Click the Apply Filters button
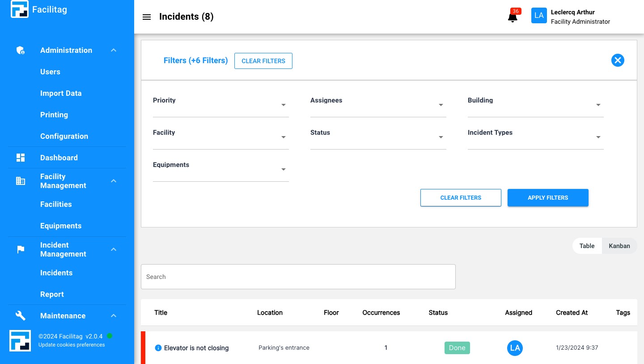The image size is (644, 364). (548, 197)
